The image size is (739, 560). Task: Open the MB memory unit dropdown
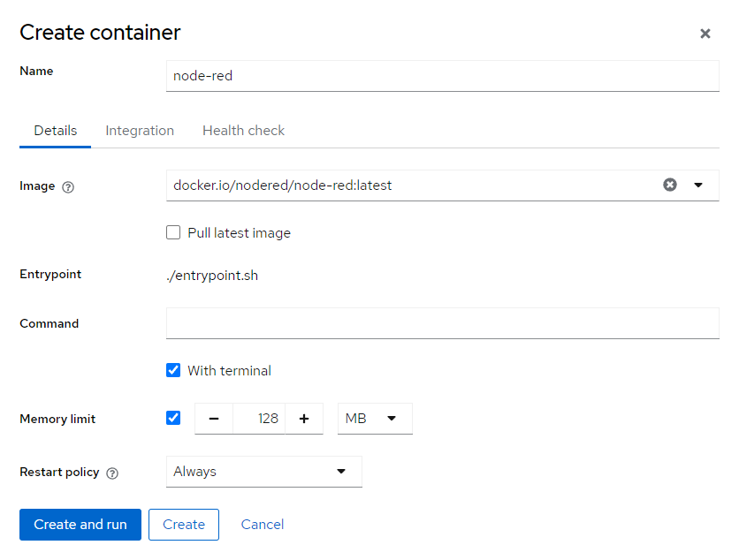pyautogui.click(x=375, y=419)
